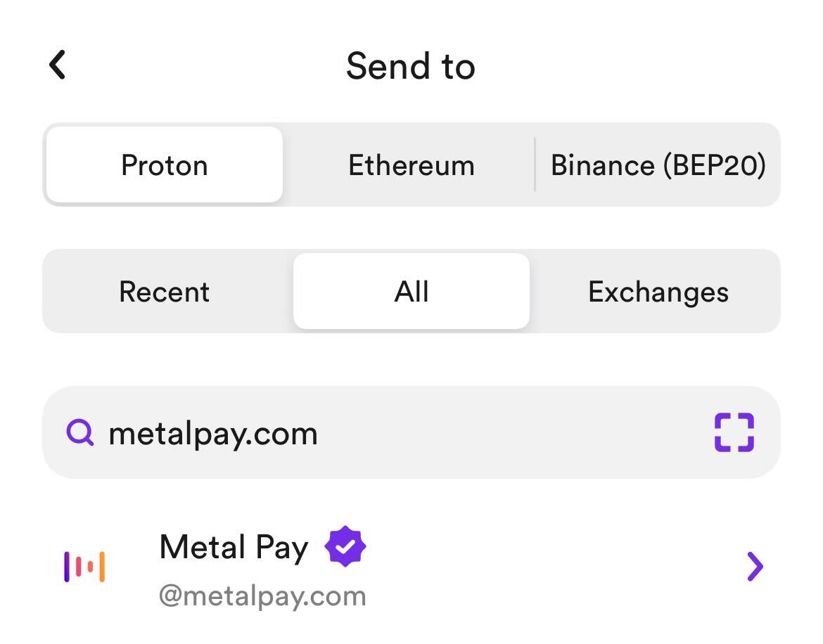Screen dimensions: 823x644
Task: Show Recent recipients
Action: click(165, 291)
